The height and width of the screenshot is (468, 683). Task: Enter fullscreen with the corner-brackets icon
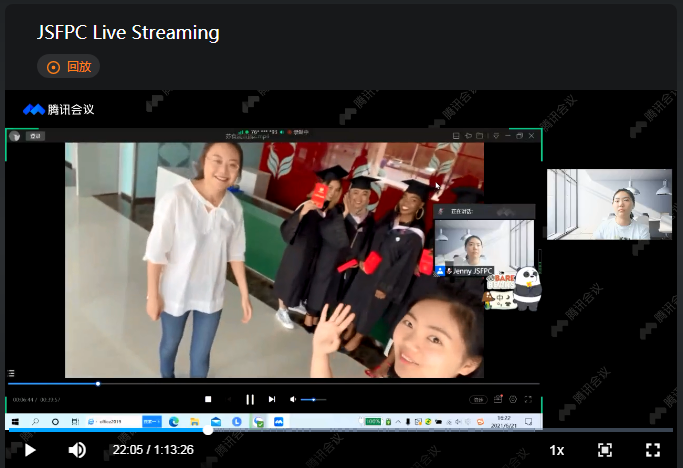(653, 450)
